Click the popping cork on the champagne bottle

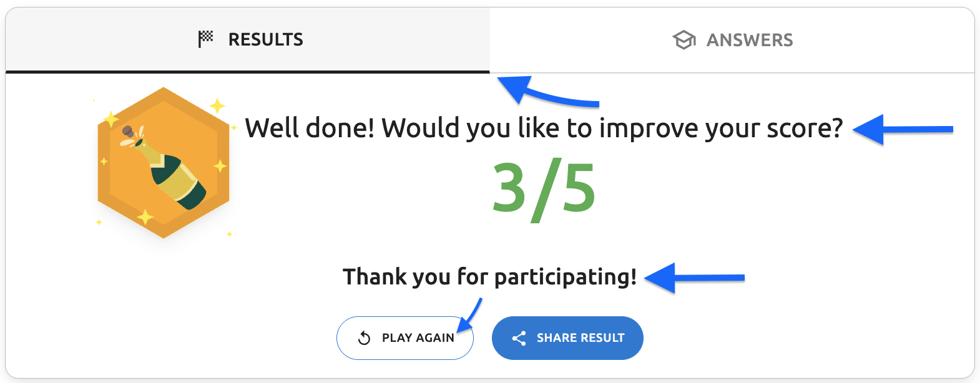[x=128, y=132]
